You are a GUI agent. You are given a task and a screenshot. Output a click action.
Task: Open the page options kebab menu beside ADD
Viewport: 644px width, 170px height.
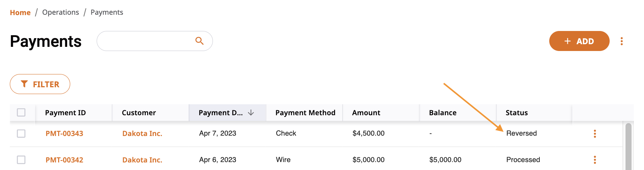point(621,41)
